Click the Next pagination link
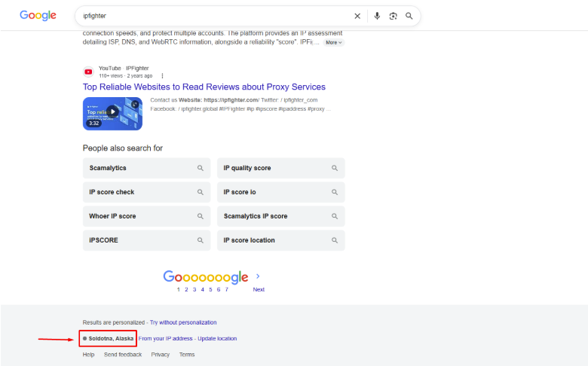The height and width of the screenshot is (366, 588). click(x=259, y=289)
